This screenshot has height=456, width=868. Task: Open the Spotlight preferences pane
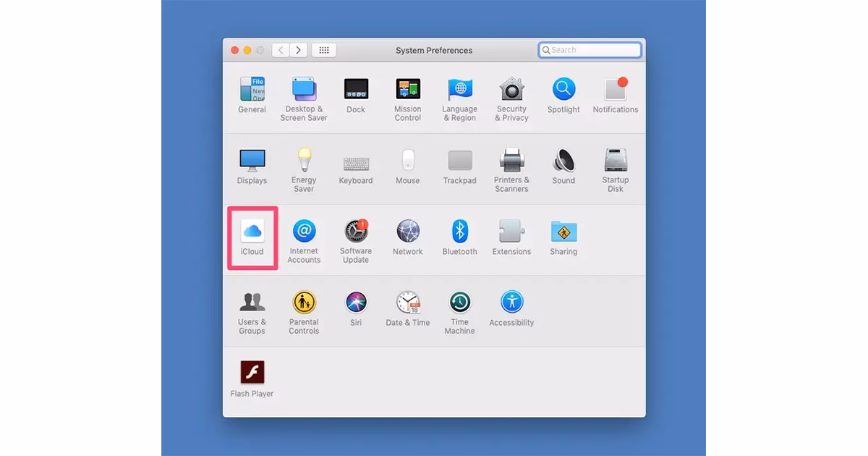coord(563,95)
